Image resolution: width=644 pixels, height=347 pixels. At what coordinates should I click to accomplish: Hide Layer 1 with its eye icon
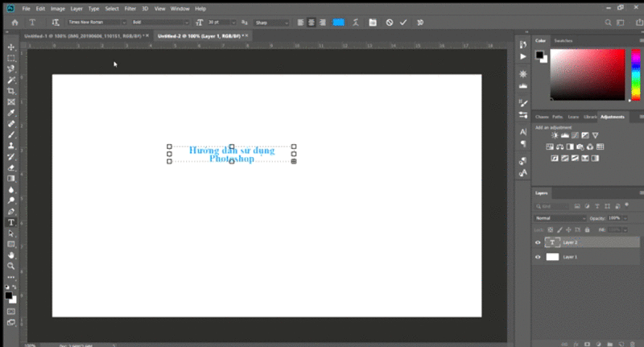[538, 257]
